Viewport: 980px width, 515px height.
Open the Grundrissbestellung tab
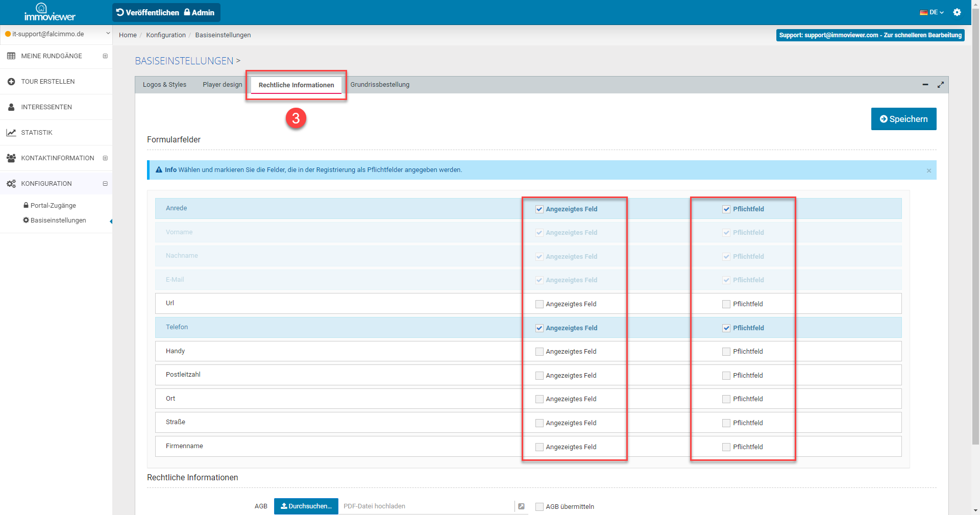point(380,85)
